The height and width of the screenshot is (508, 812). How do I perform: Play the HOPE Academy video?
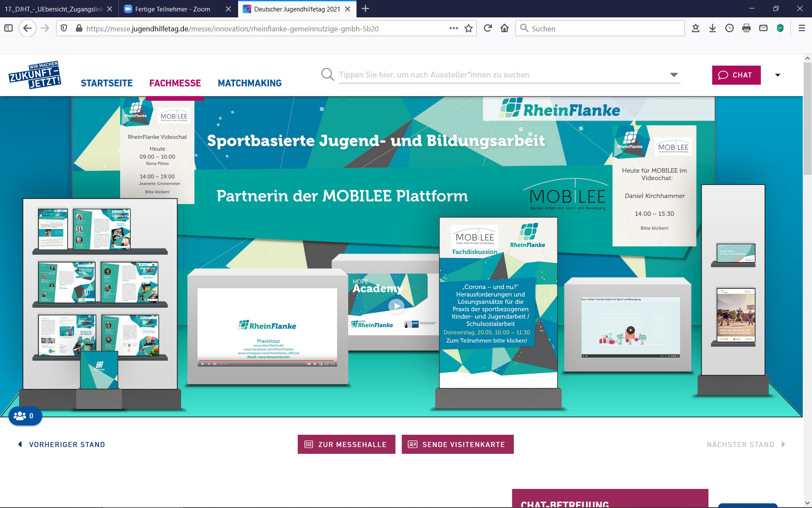click(396, 306)
